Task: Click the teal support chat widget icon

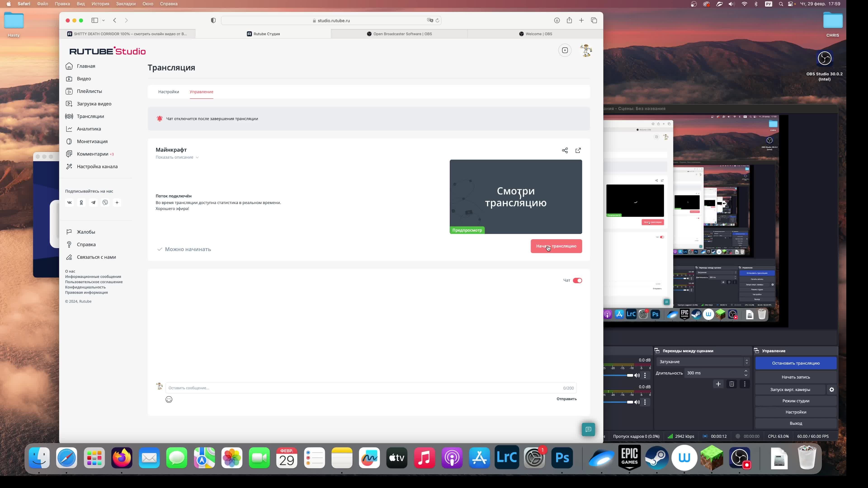Action: coord(588,429)
